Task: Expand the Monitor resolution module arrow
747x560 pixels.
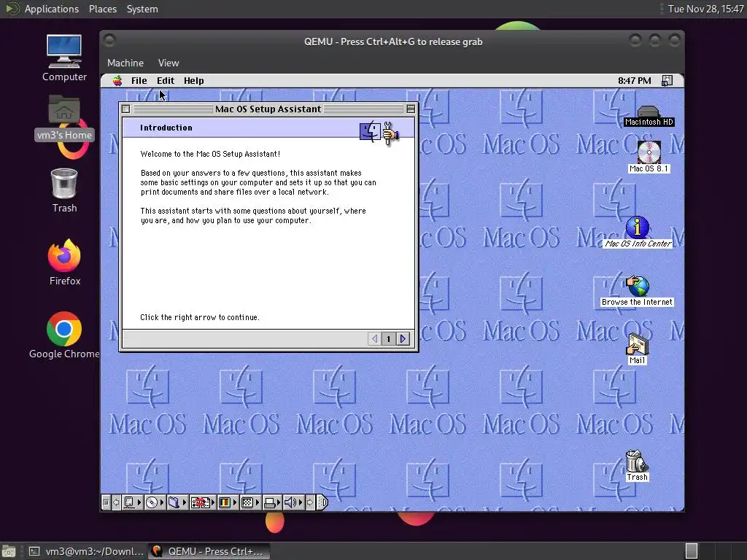Action: tap(258, 502)
